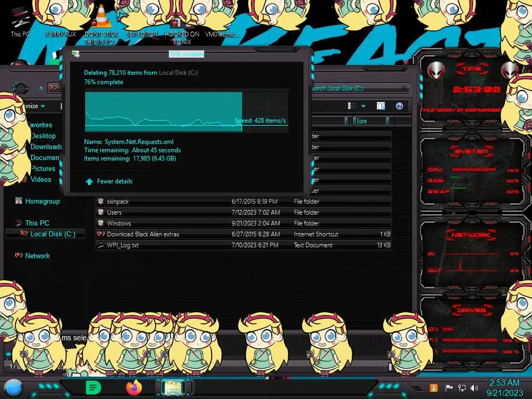
Task: Click the skinpack folder icon
Action: click(101, 201)
